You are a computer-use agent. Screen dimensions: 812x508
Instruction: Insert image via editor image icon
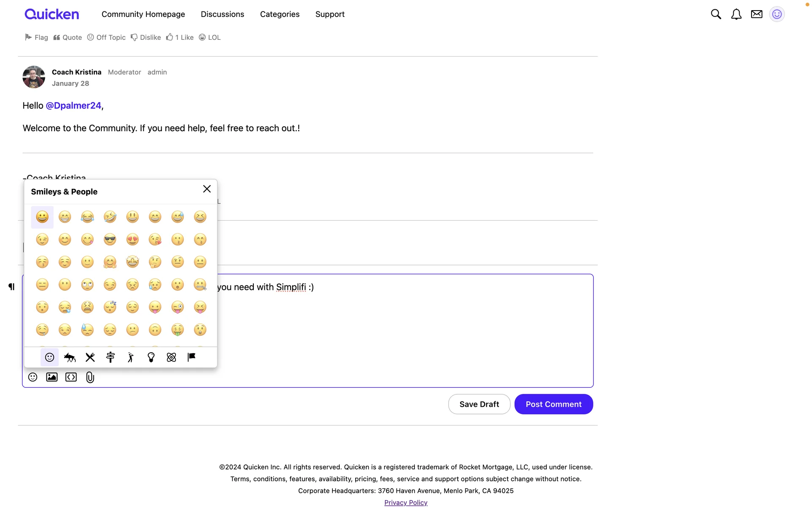[52, 377]
